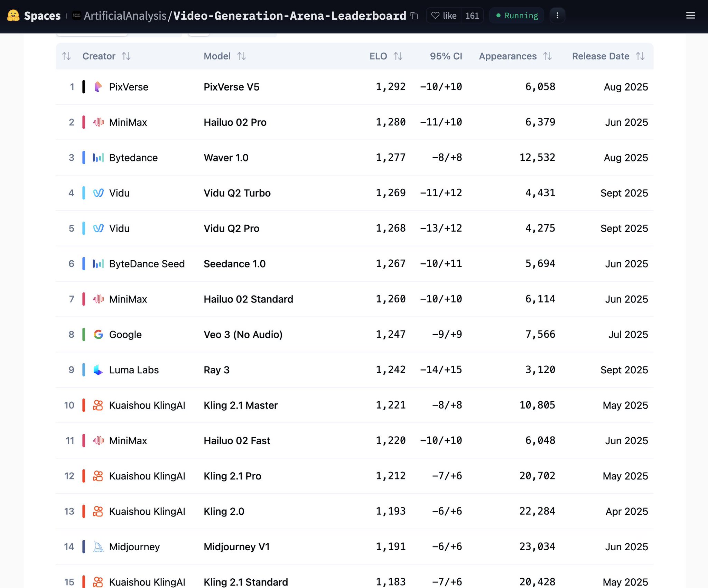The height and width of the screenshot is (588, 708).
Task: Click the PixVerse logo icon
Action: [98, 87]
